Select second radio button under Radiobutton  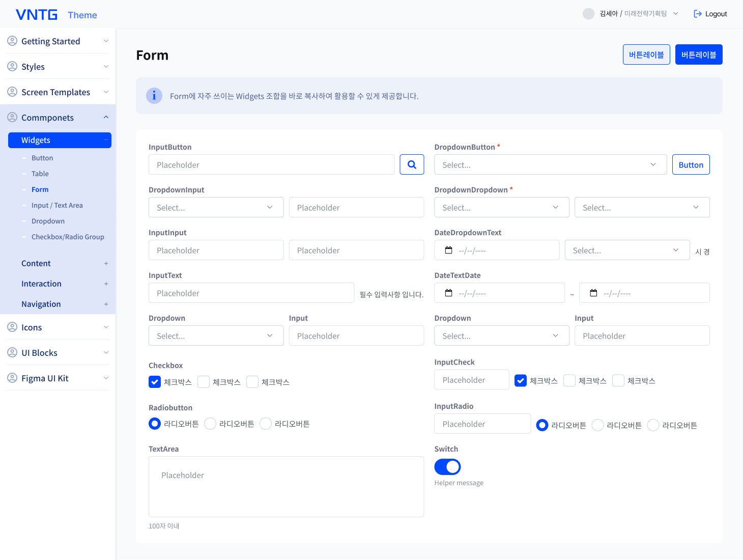(x=210, y=424)
